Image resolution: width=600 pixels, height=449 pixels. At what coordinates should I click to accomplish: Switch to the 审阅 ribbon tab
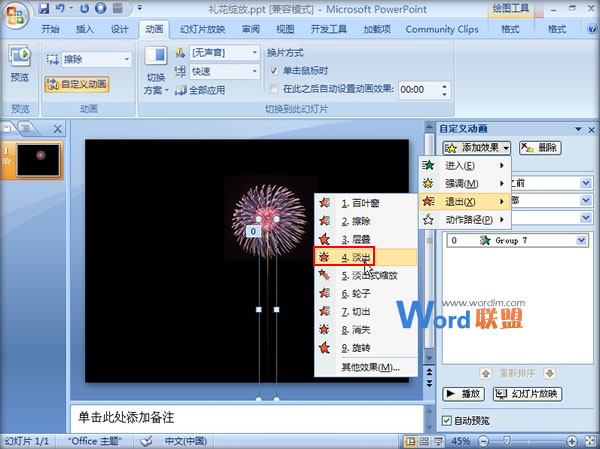click(x=251, y=29)
